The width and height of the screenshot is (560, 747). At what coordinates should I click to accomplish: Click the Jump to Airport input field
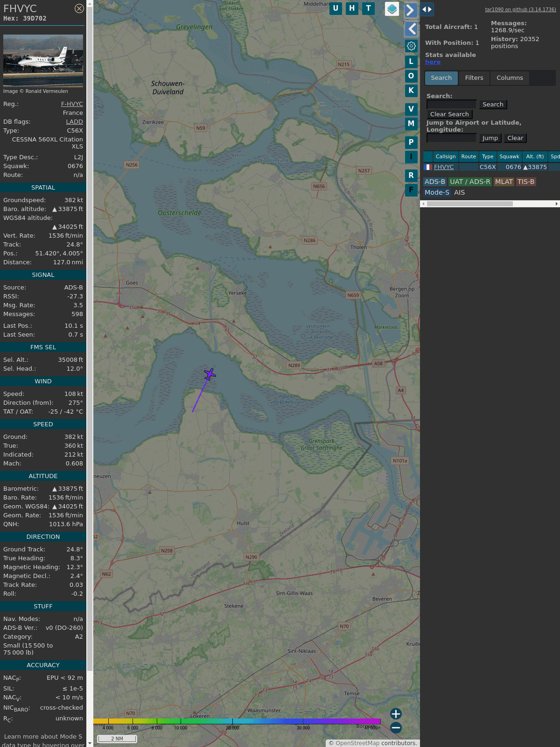[x=451, y=138]
